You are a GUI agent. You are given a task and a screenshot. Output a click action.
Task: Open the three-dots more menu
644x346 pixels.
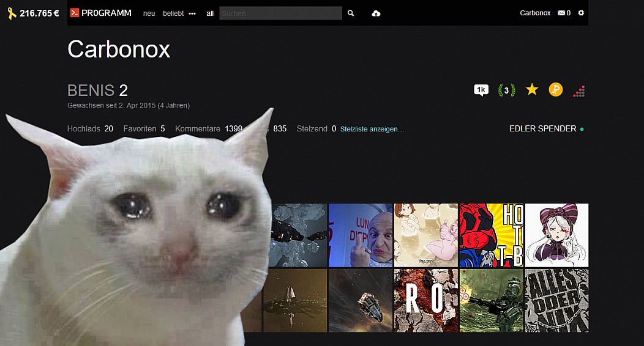(x=192, y=13)
